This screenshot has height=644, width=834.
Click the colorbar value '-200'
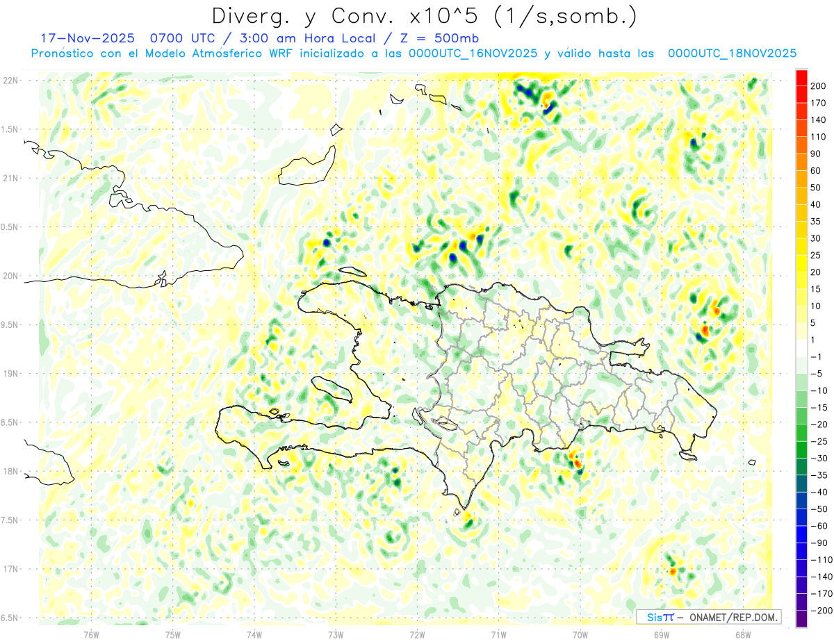click(x=821, y=611)
